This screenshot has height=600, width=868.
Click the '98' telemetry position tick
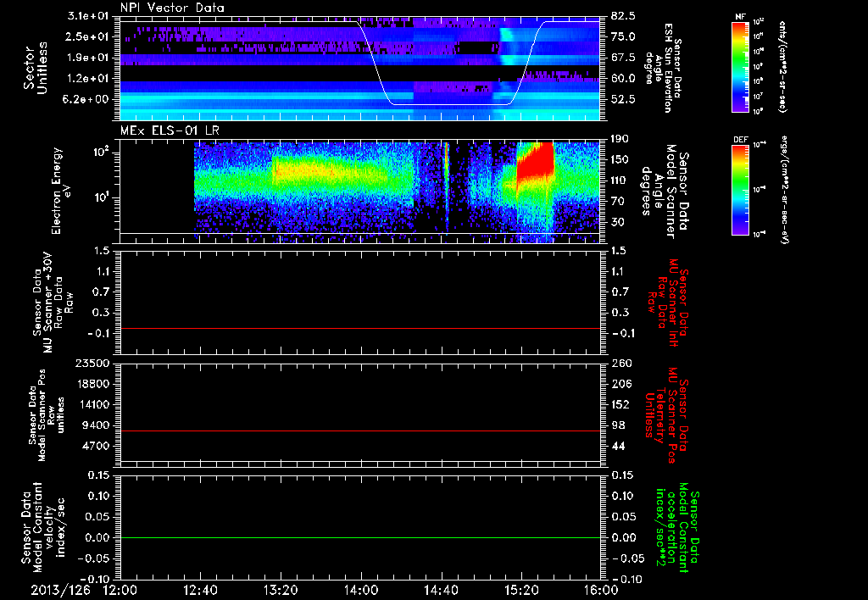pyautogui.click(x=617, y=425)
